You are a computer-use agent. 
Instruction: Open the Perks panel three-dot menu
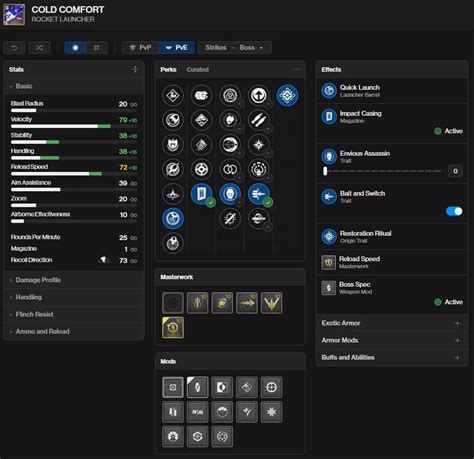tap(296, 69)
